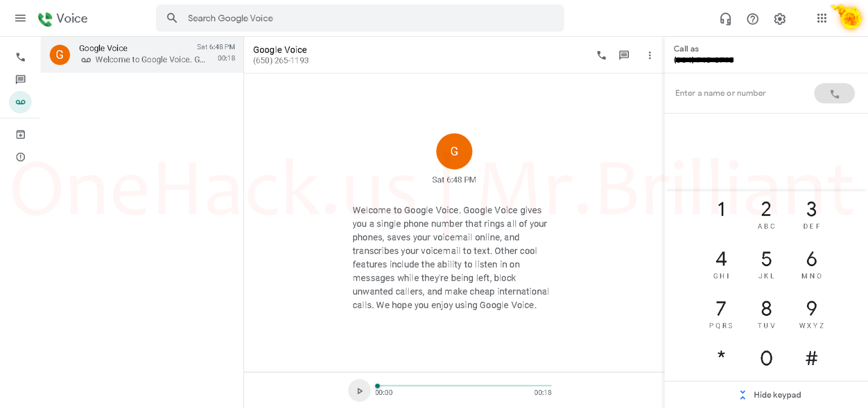Open the Messages tab in sidebar

(x=20, y=80)
